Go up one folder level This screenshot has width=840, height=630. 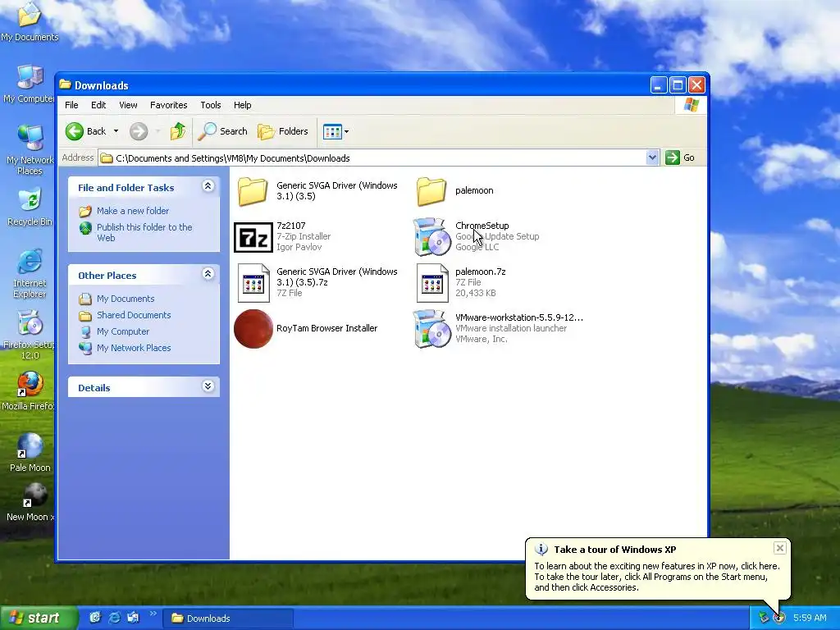178,131
